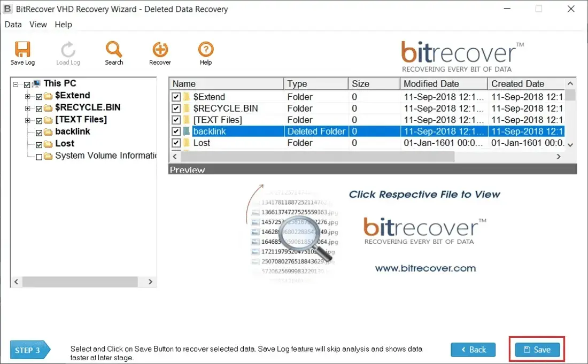Screen dimensions: 588x364
Task: Toggle the This PC checkbox in tree
Action: coord(27,85)
